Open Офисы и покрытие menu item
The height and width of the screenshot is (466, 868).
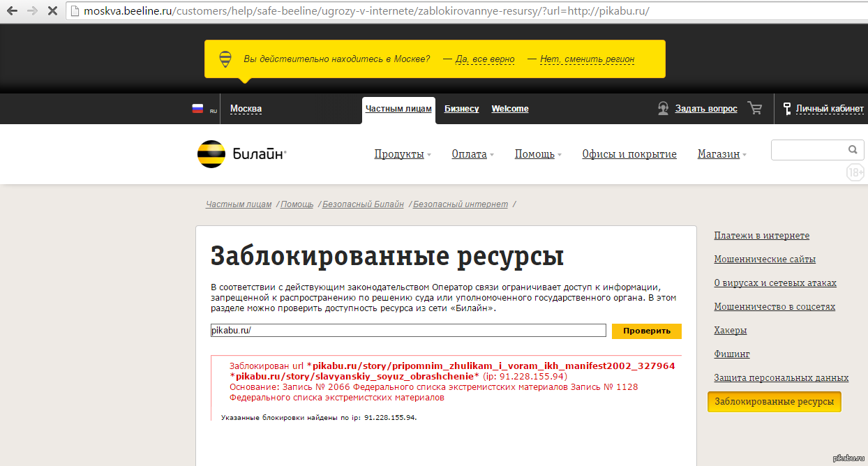(x=629, y=154)
